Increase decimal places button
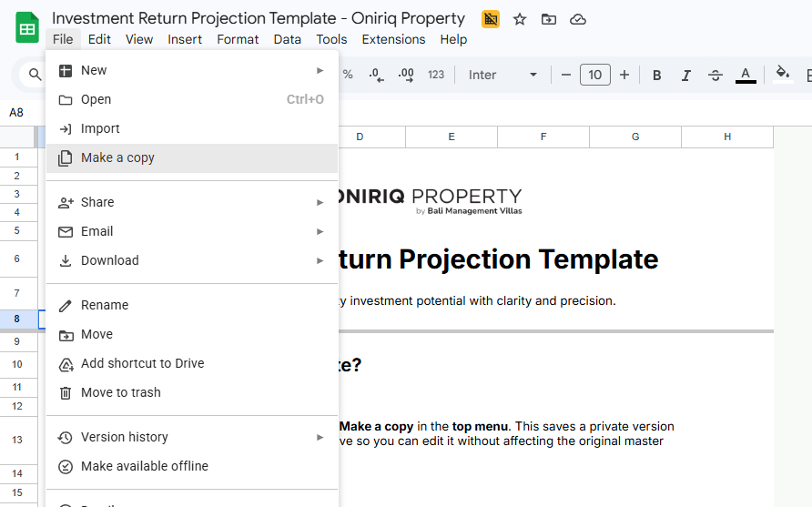 (406, 75)
